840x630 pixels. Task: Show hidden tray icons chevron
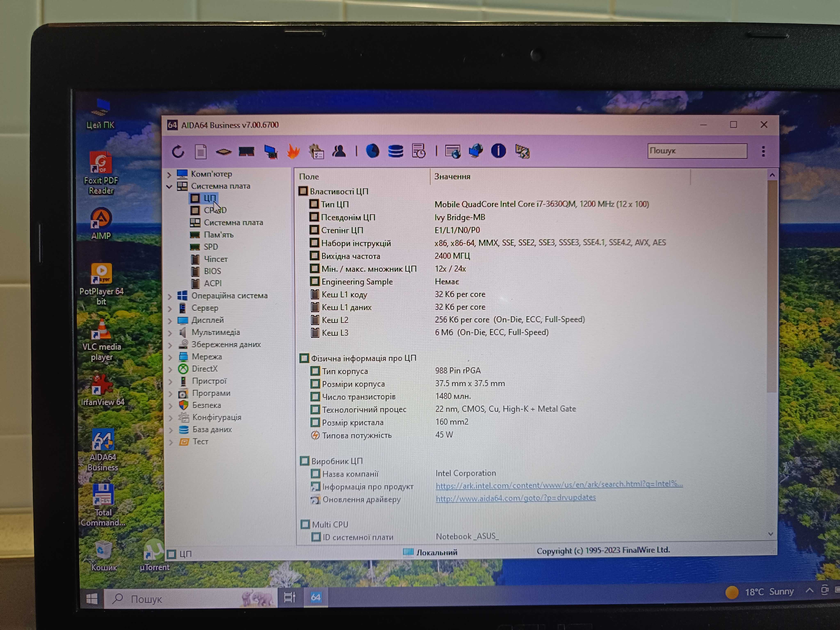tap(810, 590)
